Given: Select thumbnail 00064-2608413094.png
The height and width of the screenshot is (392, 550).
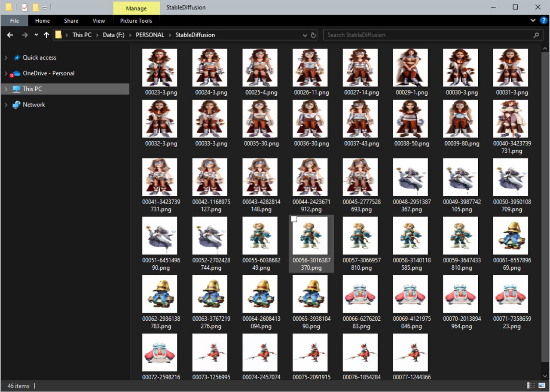Looking at the screenshot, I should (x=260, y=294).
